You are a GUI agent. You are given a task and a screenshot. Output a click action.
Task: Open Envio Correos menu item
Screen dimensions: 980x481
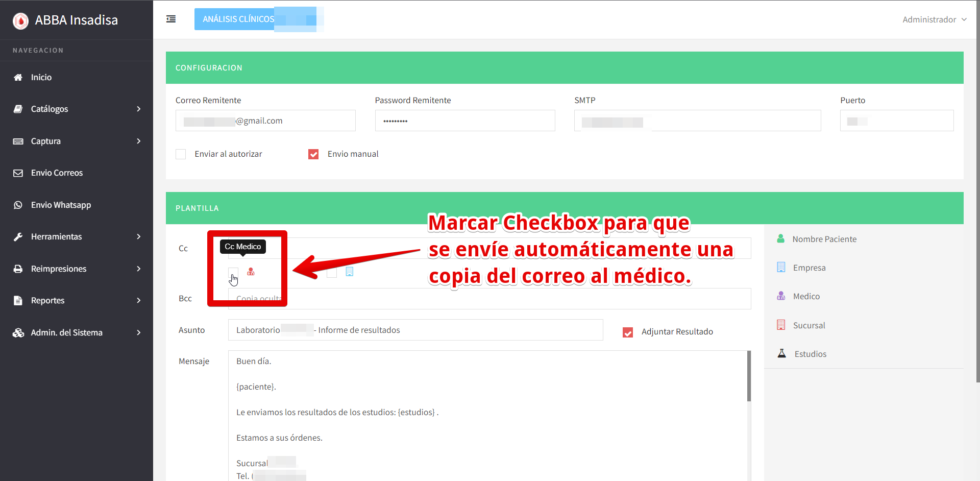click(77, 173)
